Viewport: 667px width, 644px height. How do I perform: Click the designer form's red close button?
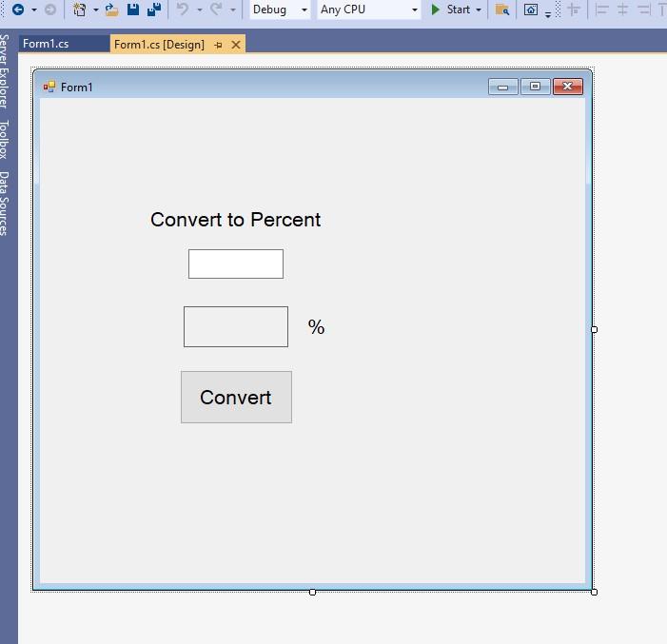[568, 87]
